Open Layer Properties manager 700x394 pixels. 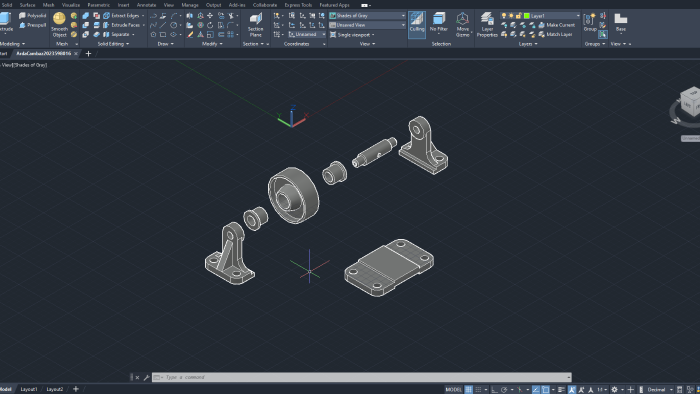tap(487, 25)
